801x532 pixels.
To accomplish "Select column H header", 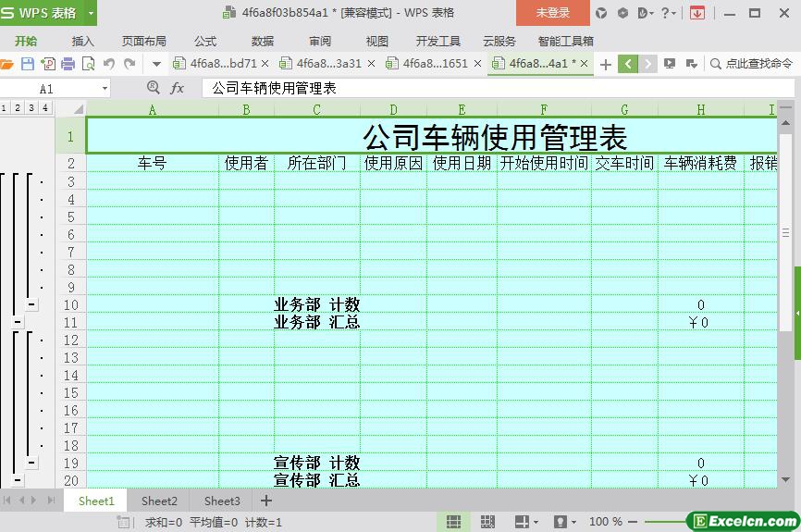I will (x=700, y=109).
